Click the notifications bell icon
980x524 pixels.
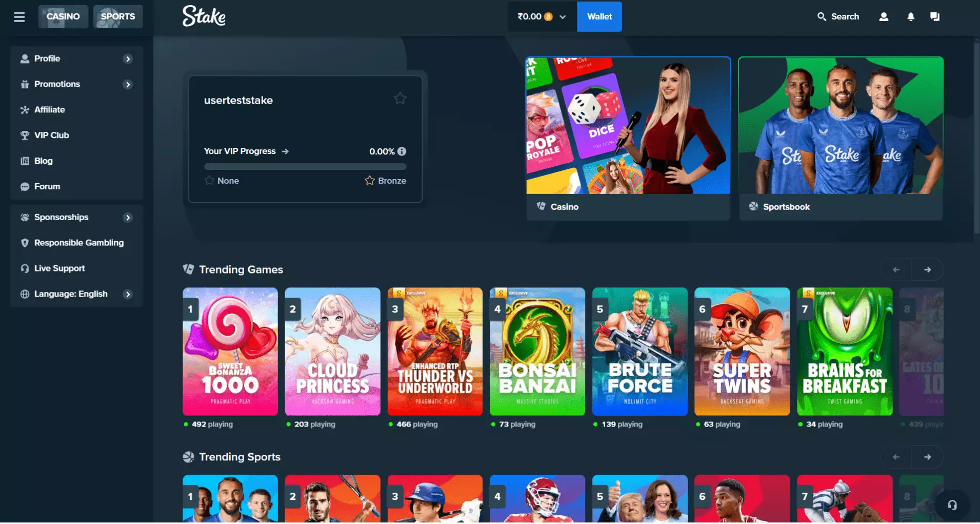coord(911,17)
